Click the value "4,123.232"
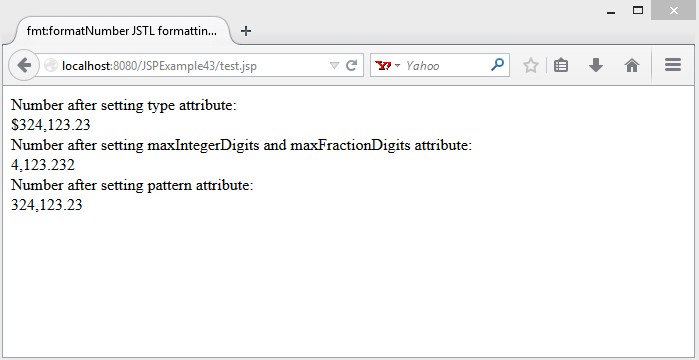 pos(43,165)
